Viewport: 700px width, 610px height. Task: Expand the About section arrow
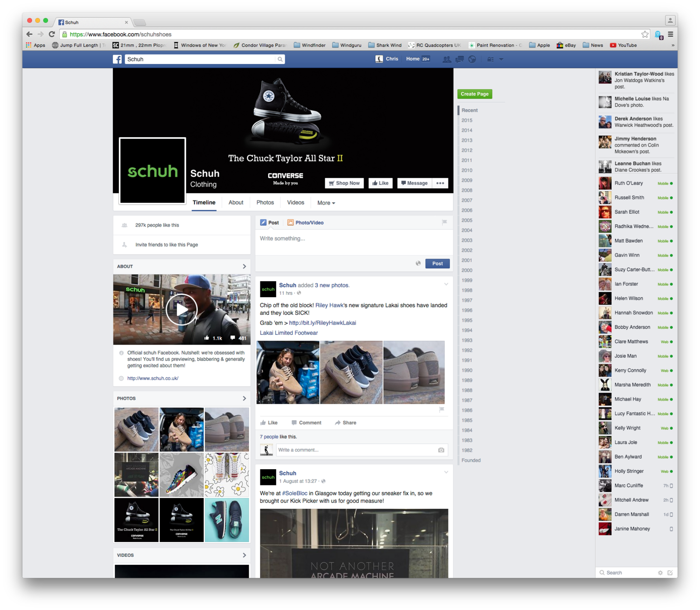coord(244,266)
